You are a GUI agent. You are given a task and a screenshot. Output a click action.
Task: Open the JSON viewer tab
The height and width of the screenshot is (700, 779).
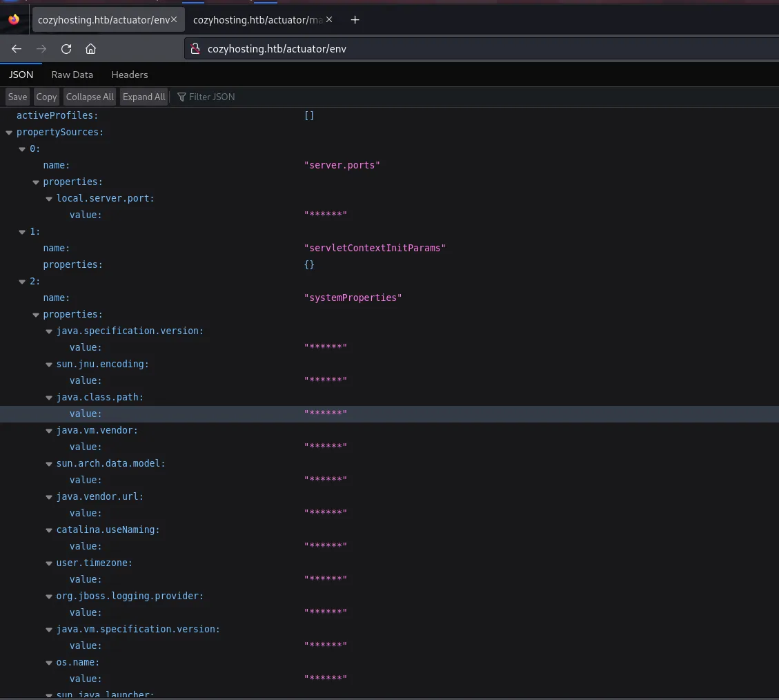(21, 75)
